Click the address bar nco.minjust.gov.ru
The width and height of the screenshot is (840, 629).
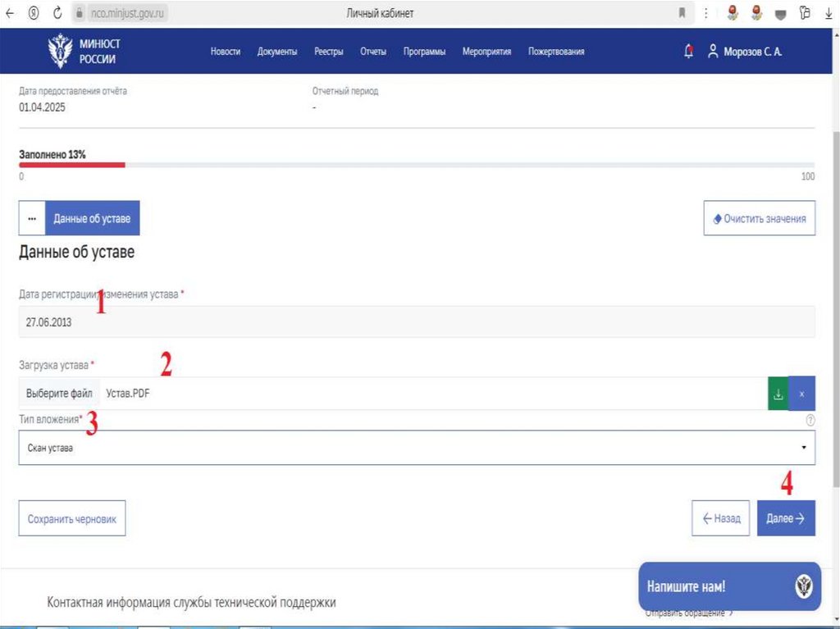(x=127, y=13)
